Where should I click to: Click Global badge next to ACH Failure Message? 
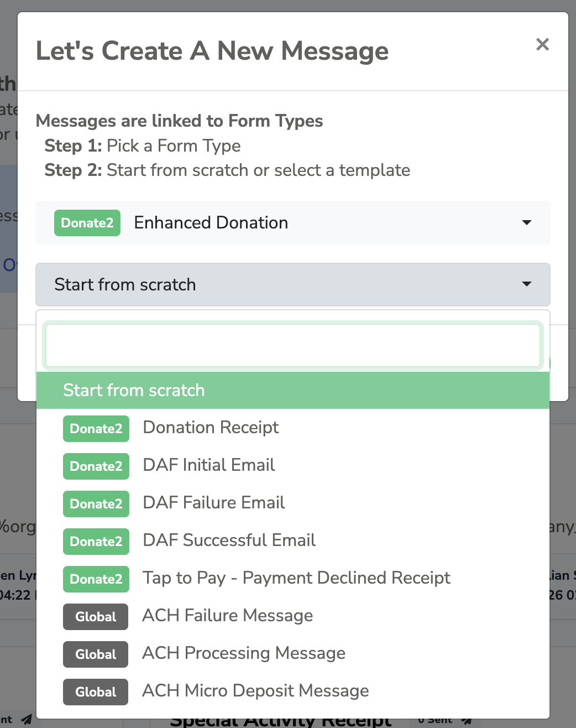[96, 617]
